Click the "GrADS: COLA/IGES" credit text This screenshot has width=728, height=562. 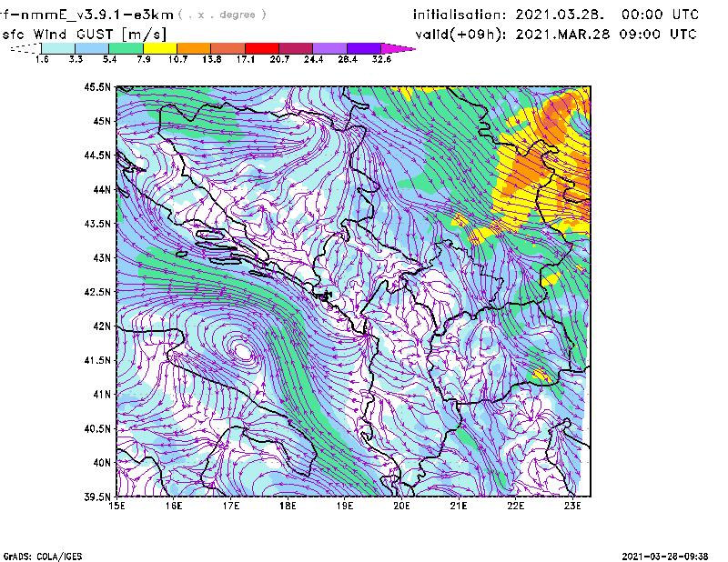43,557
